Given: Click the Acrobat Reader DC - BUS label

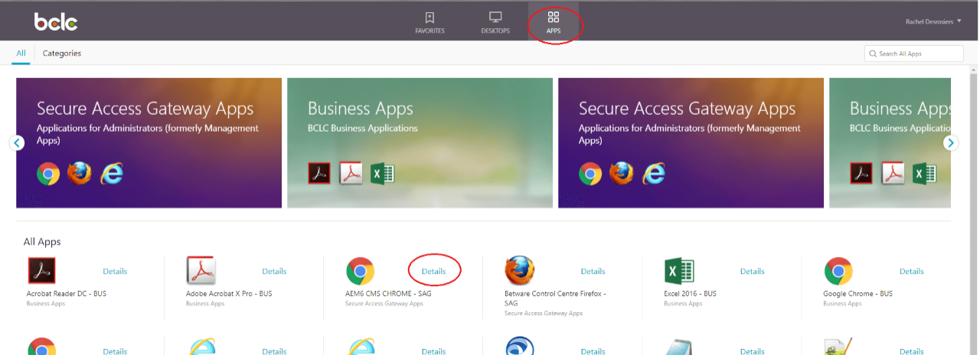Looking at the screenshot, I should coord(67,294).
